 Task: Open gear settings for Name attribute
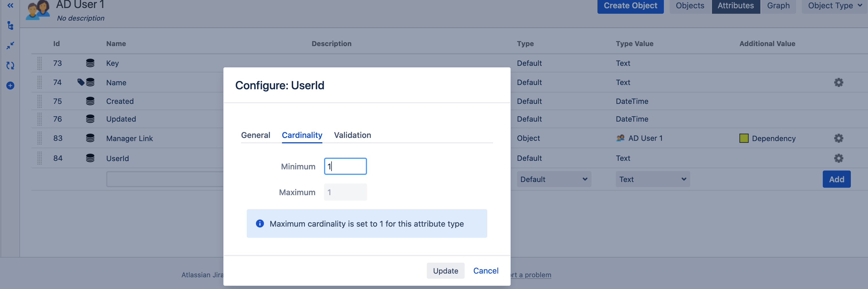point(838,82)
